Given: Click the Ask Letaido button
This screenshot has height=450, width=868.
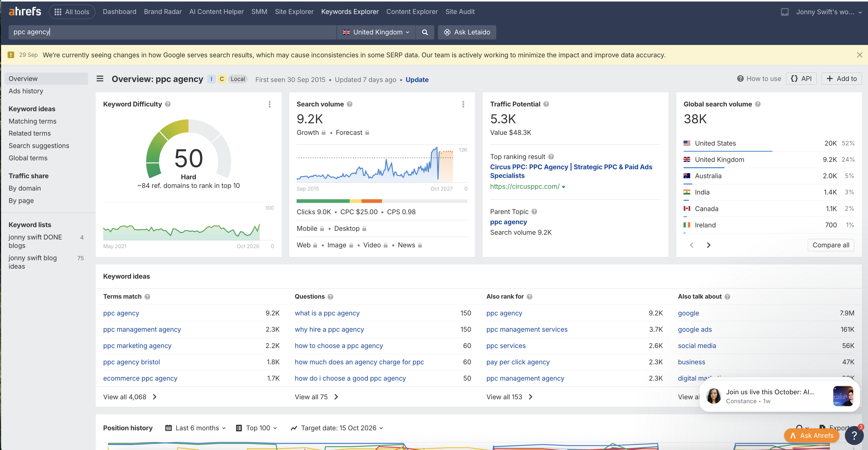Looking at the screenshot, I should click(x=467, y=32).
